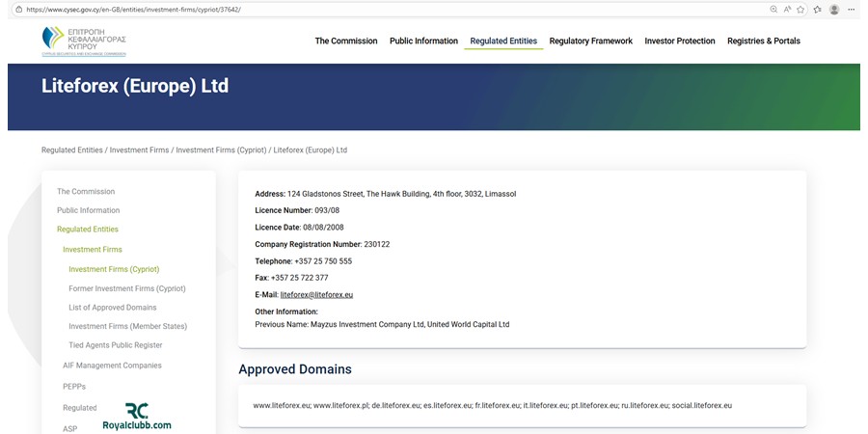Click the site info lock icon
Screen dimensions: 868x434
click(18, 9)
